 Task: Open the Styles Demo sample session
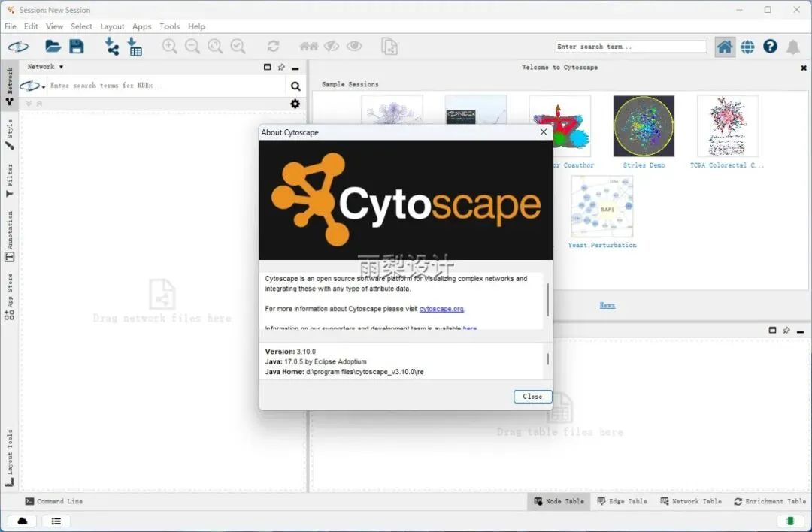(644, 132)
